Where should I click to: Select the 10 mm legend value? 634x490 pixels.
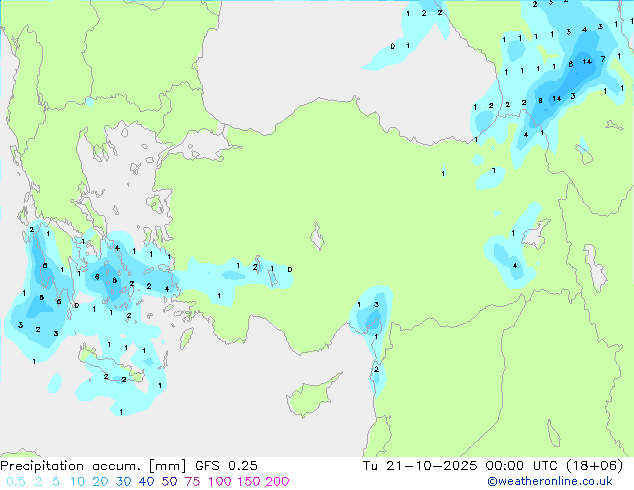[x=77, y=482]
